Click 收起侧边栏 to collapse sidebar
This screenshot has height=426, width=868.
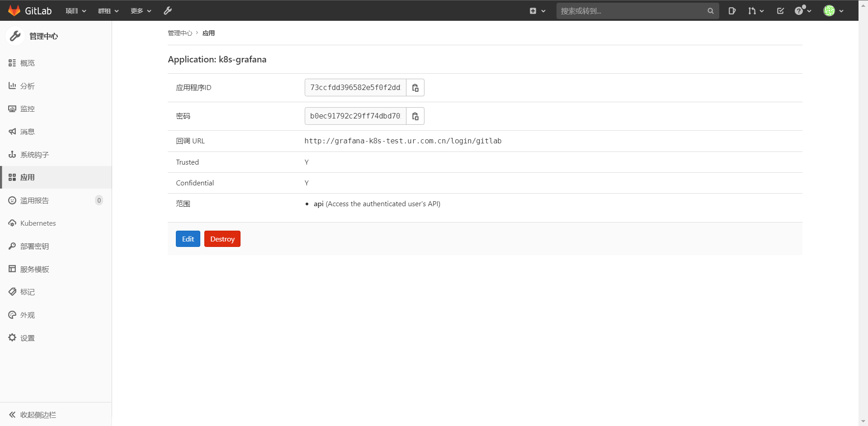click(56, 415)
